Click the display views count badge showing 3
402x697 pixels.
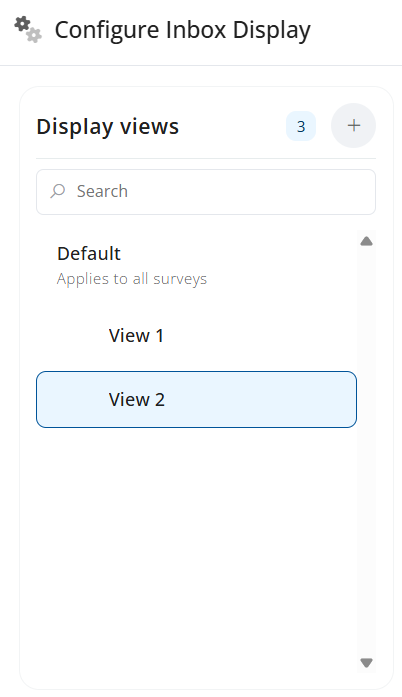(x=301, y=126)
